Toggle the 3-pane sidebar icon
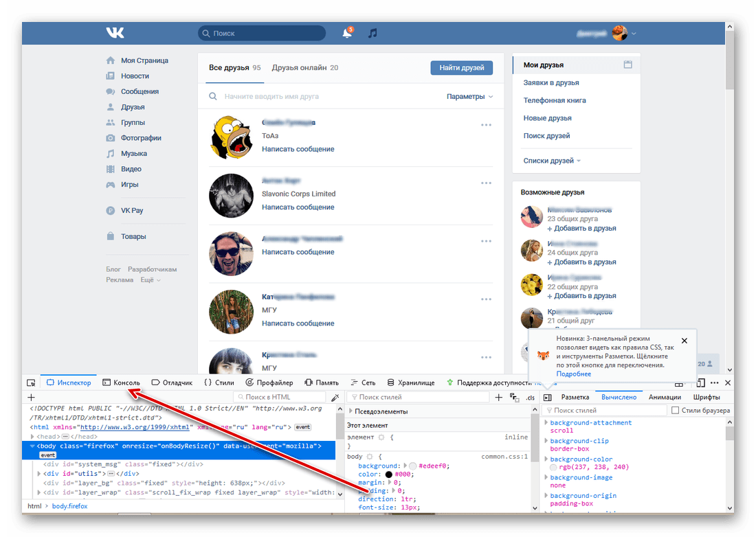This screenshot has width=756, height=537. pyautogui.click(x=547, y=398)
